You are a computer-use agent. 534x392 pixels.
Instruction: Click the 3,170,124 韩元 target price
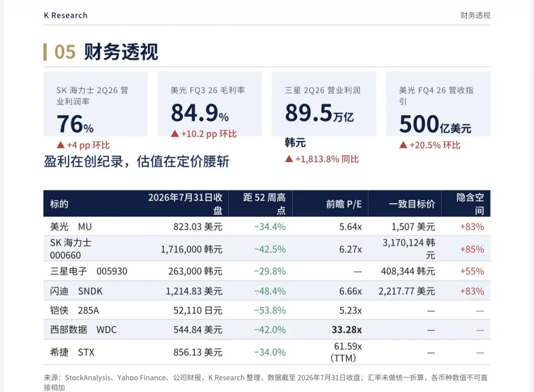[409, 249]
